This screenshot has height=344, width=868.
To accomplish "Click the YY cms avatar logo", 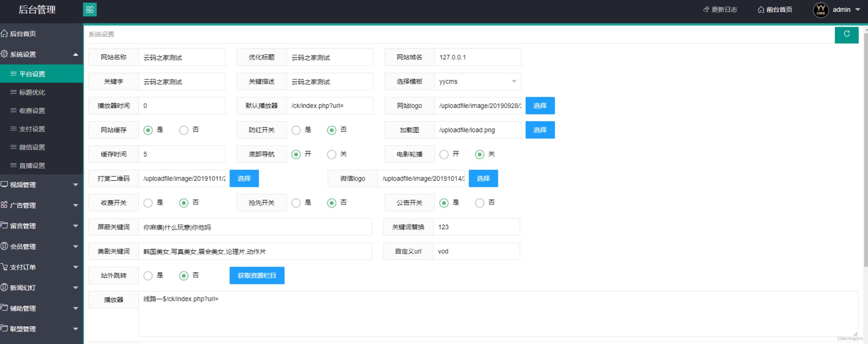I will coord(820,9).
